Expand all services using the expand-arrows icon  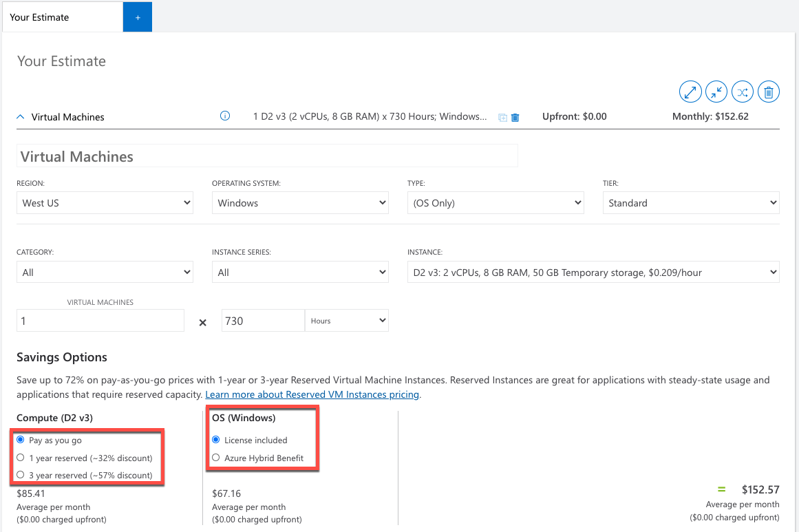point(690,91)
